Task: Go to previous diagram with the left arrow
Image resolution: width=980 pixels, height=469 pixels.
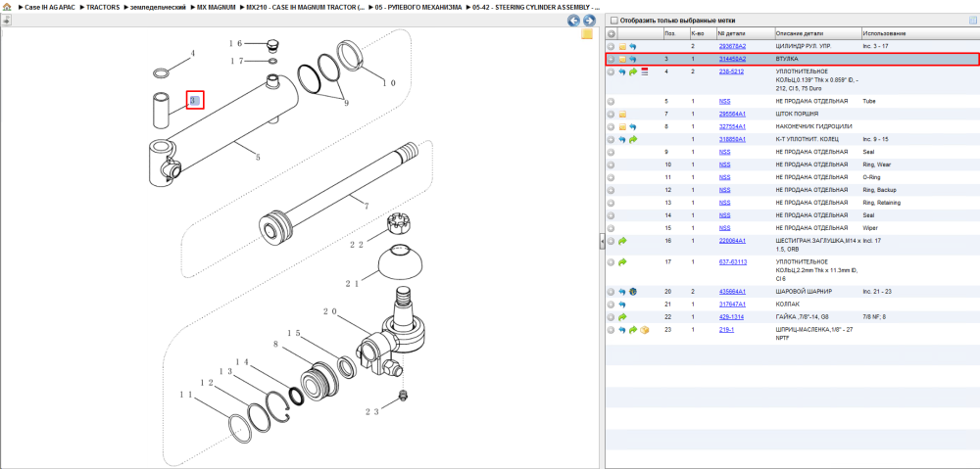Action: click(573, 21)
